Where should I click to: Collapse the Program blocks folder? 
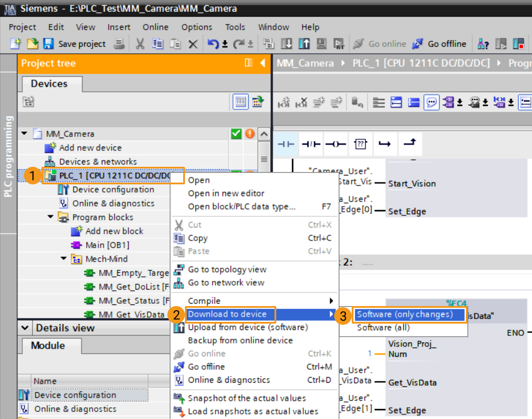50,217
